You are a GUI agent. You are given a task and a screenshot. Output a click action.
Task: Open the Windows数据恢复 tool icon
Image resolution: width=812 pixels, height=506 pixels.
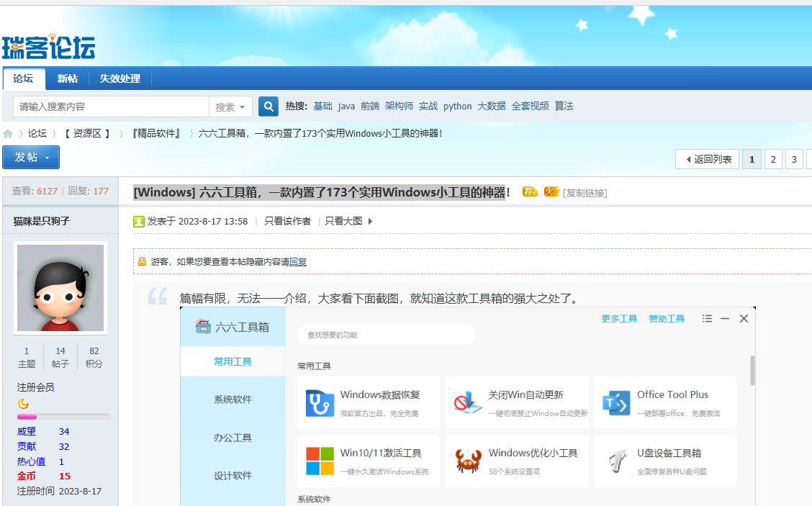pos(320,403)
